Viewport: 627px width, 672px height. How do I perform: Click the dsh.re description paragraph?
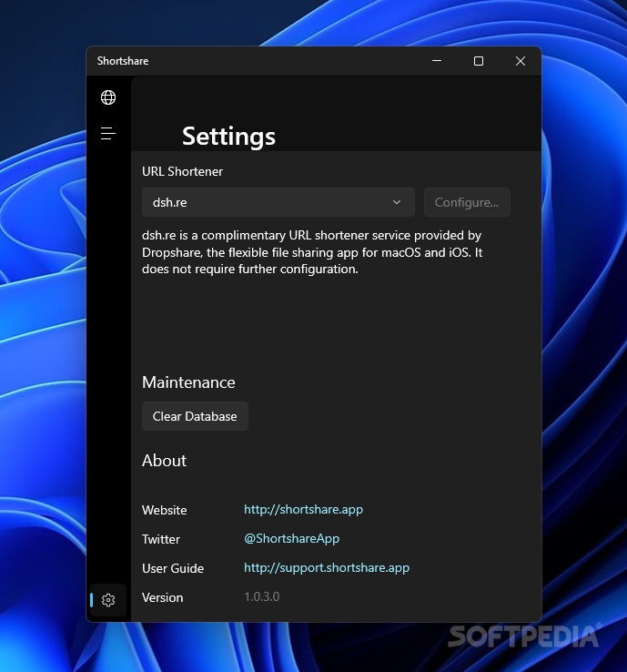(312, 252)
